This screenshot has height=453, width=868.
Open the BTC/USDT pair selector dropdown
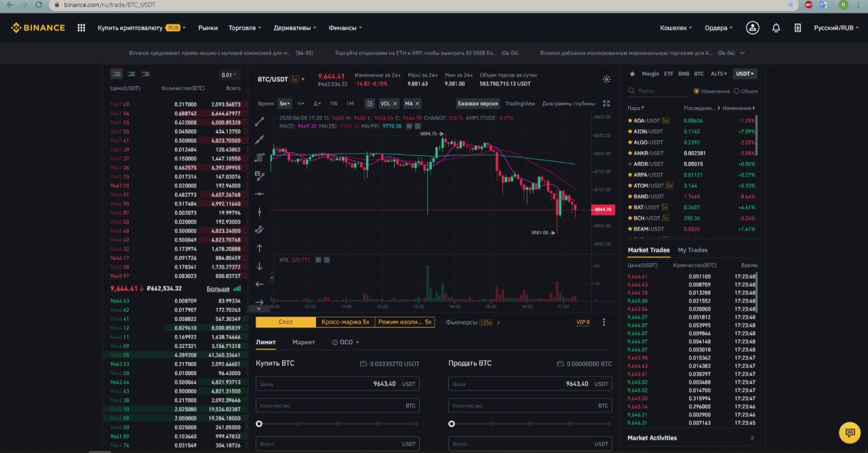[x=281, y=79]
